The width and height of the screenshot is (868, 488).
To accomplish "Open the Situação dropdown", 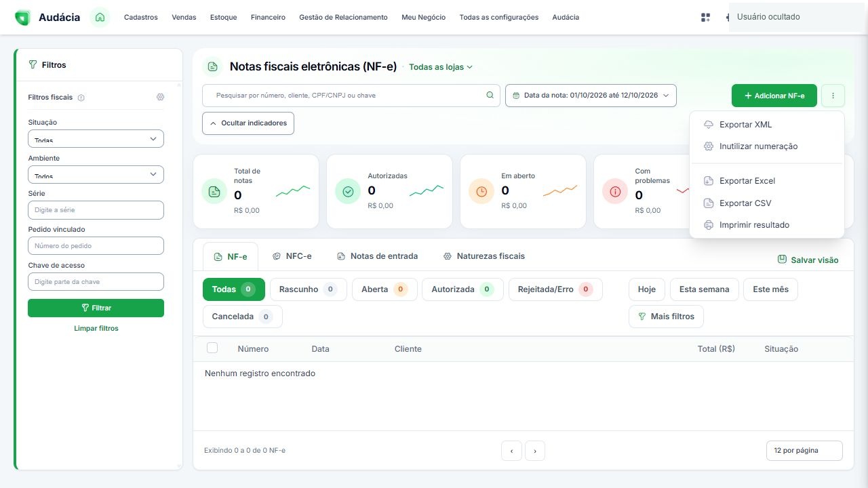I will (x=96, y=138).
